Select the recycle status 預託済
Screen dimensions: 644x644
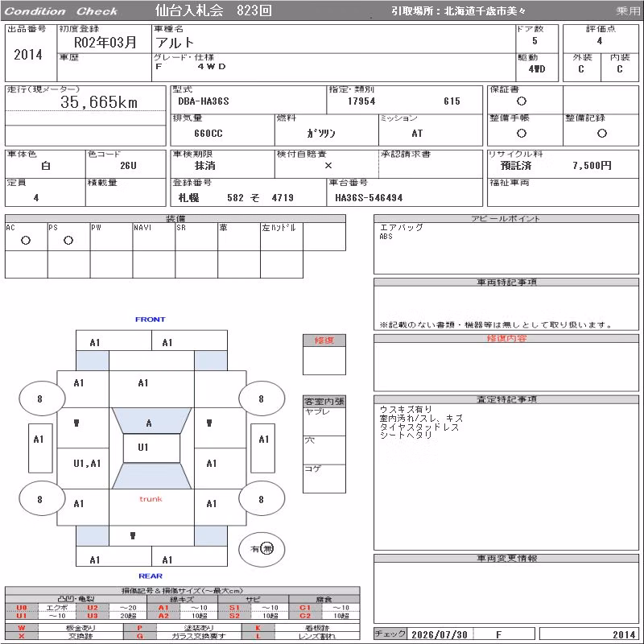point(516,166)
